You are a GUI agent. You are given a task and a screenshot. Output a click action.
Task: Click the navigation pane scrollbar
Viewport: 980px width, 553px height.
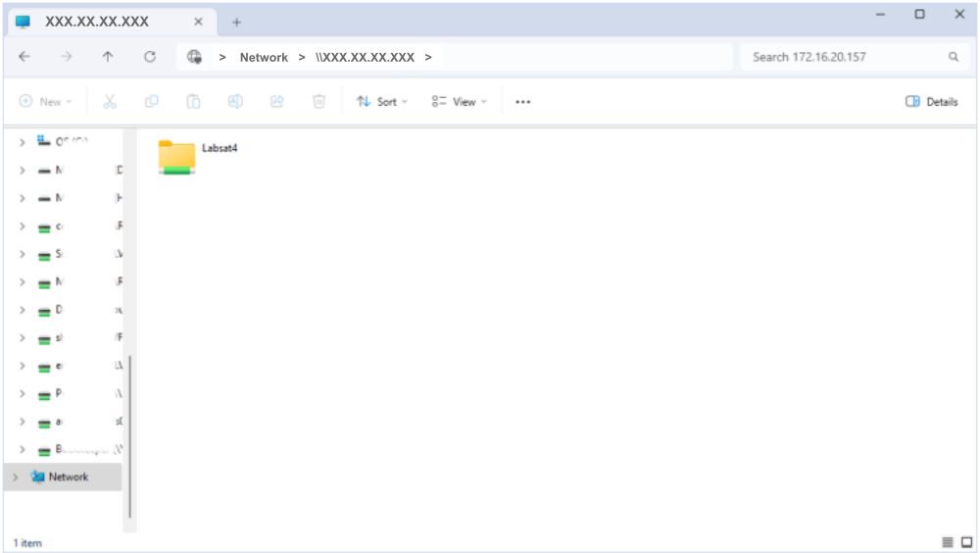pyautogui.click(x=130, y=436)
